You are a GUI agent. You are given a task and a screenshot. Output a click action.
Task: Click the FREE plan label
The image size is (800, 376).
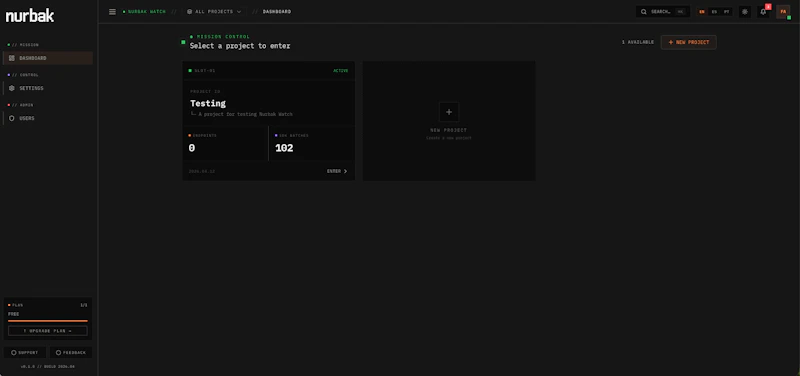click(14, 314)
